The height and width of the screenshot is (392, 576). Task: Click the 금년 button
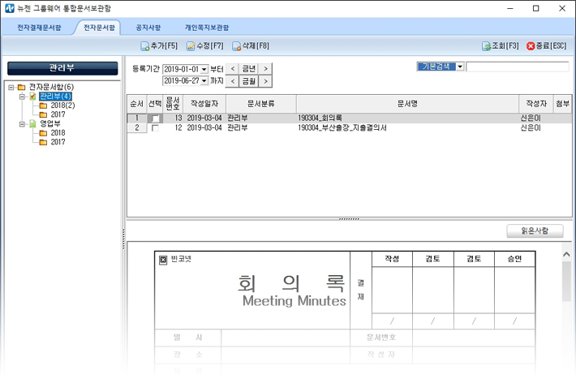249,69
